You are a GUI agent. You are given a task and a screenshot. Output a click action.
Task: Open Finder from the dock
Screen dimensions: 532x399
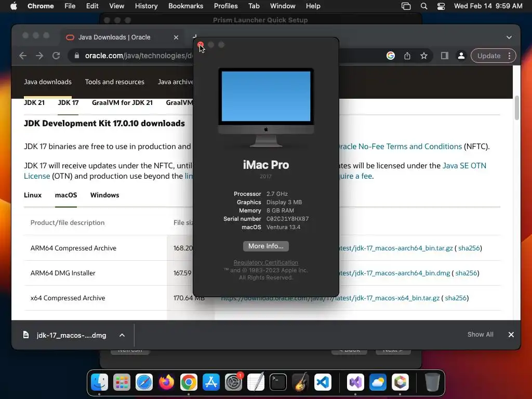(x=99, y=382)
